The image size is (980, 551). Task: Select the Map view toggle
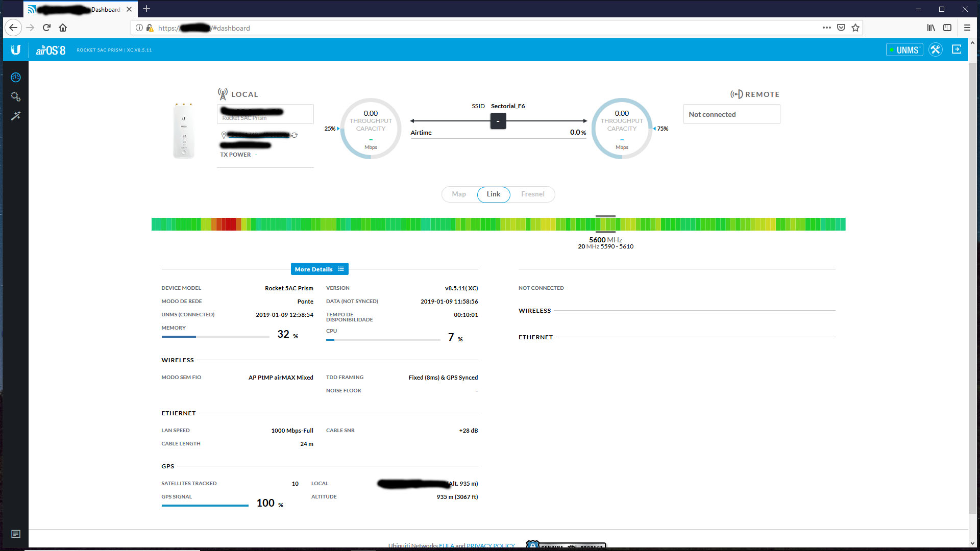click(x=458, y=194)
